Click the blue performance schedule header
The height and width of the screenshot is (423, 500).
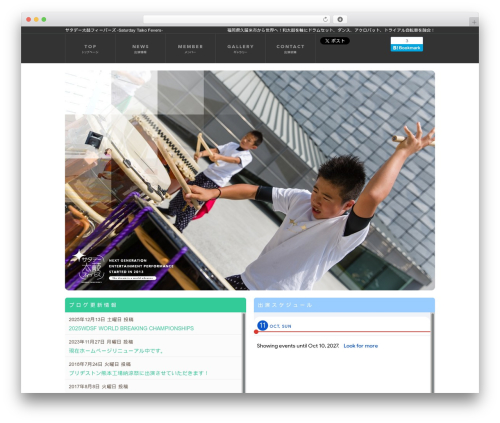pos(344,305)
